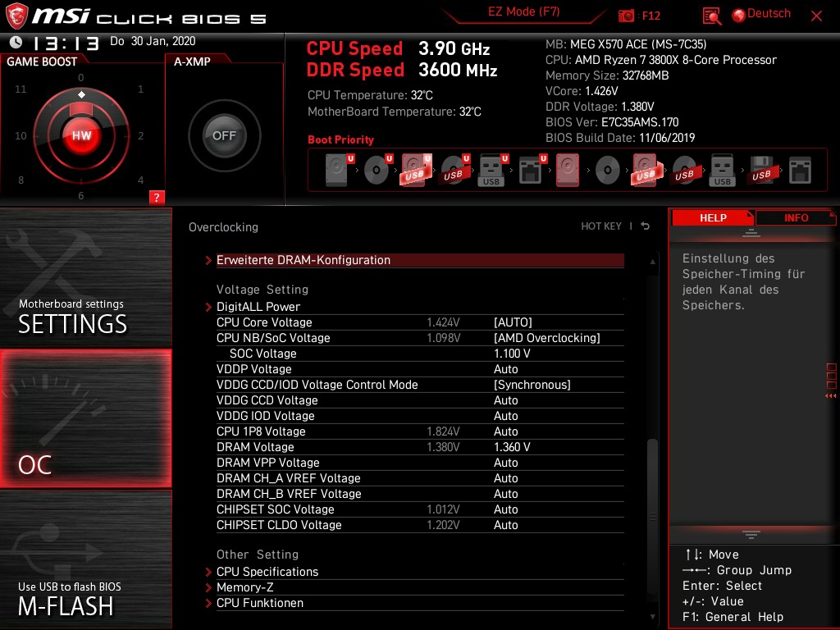
Task: Collapse help panel using top grip handle
Action: coord(751,232)
